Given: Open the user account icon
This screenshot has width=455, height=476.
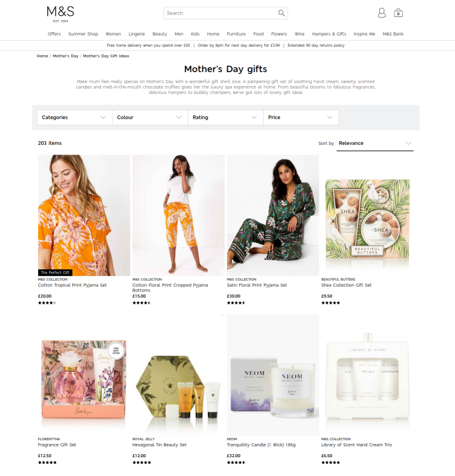Looking at the screenshot, I should pyautogui.click(x=382, y=13).
